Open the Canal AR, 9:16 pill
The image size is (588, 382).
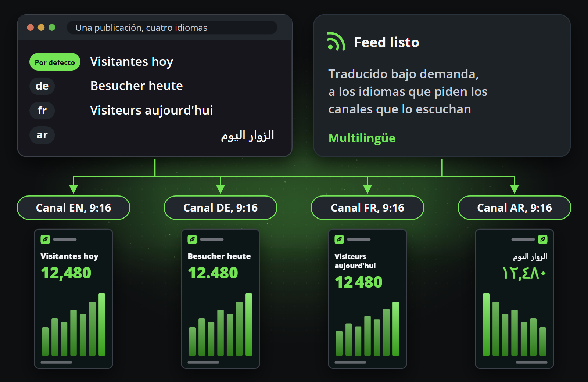click(514, 208)
